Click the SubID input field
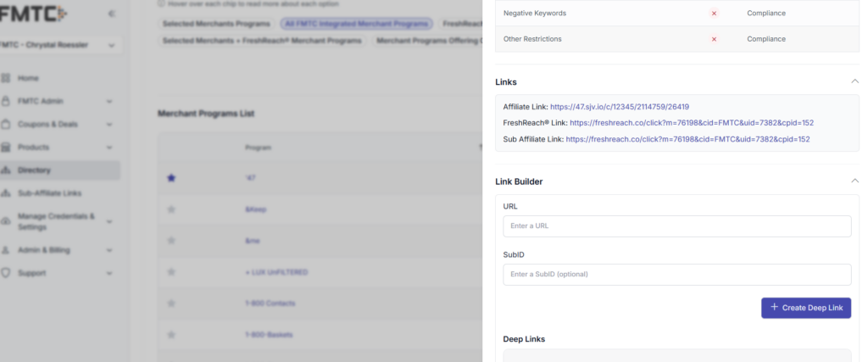 (676, 275)
